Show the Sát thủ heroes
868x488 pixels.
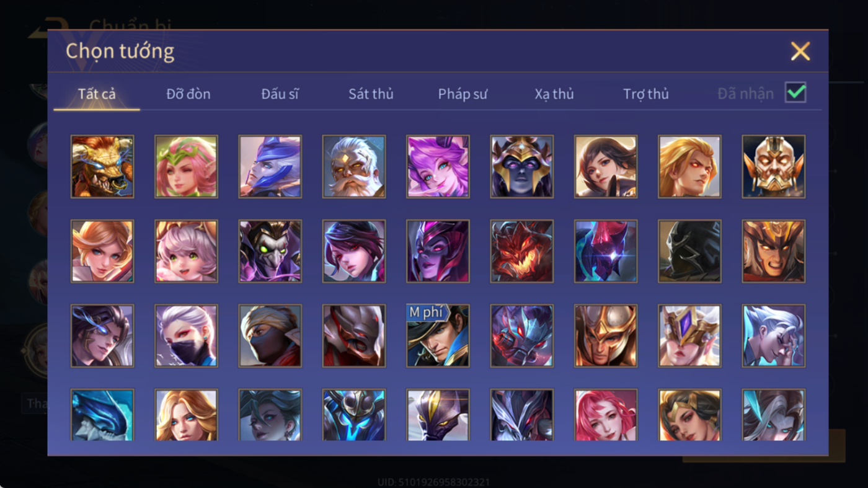[x=371, y=94]
